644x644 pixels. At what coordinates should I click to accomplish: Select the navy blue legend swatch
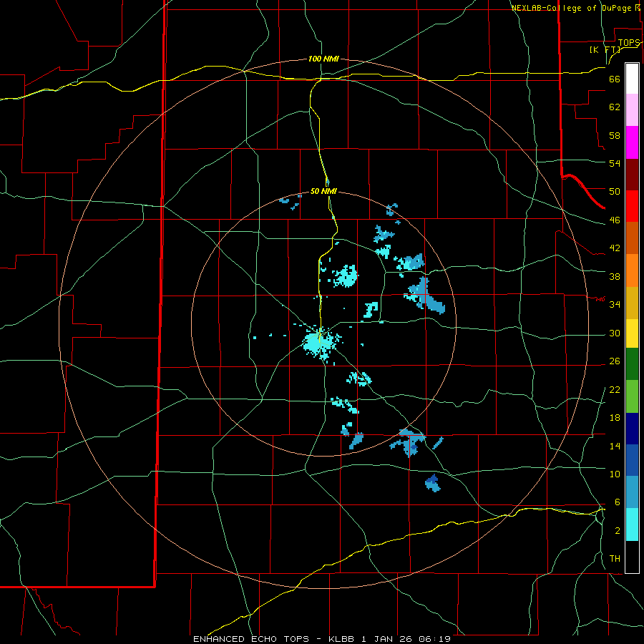(632, 429)
